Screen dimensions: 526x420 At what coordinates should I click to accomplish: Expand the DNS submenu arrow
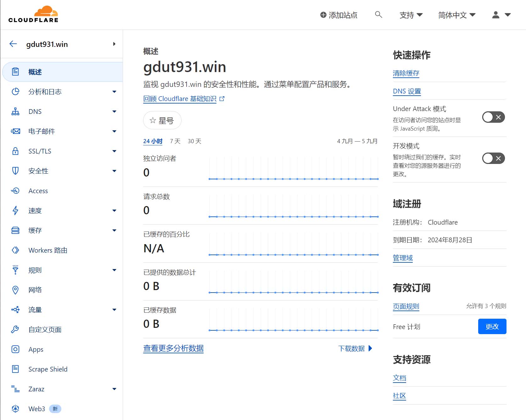click(x=115, y=111)
